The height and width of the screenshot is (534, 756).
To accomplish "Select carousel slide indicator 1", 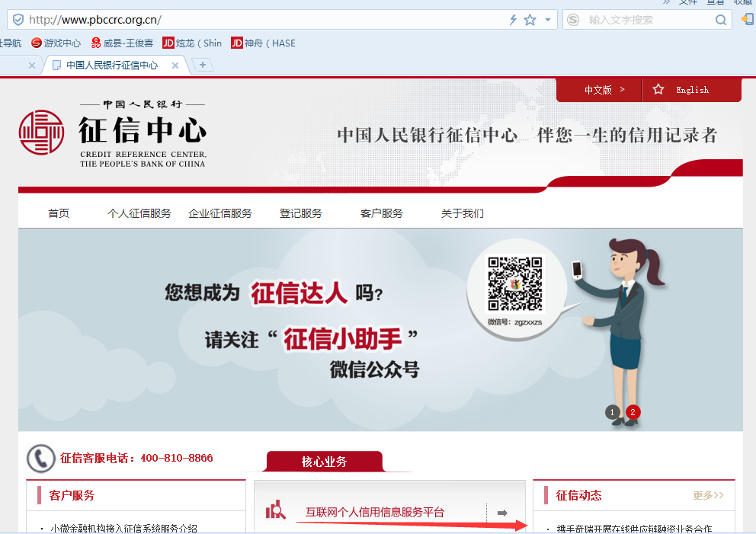I will coord(612,411).
